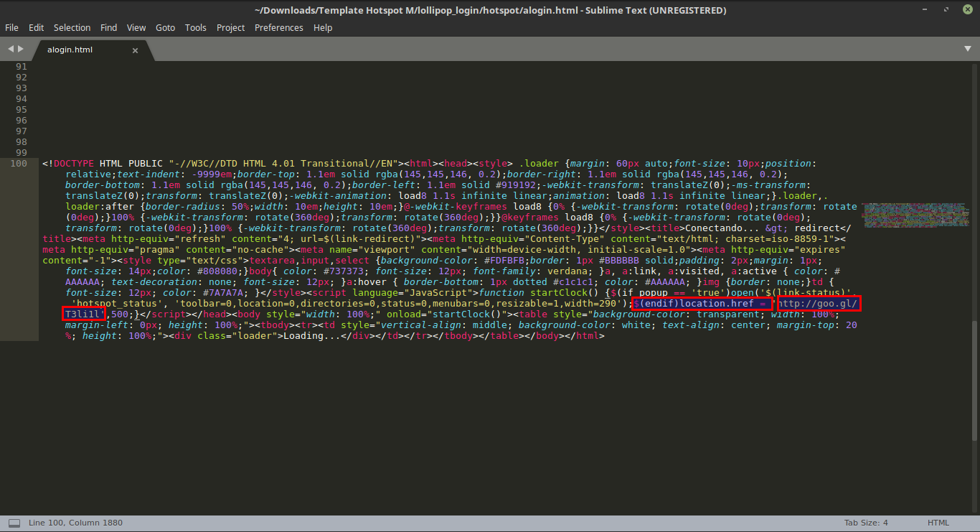Image resolution: width=980 pixels, height=532 pixels.
Task: Open the File menu
Action: (x=11, y=27)
